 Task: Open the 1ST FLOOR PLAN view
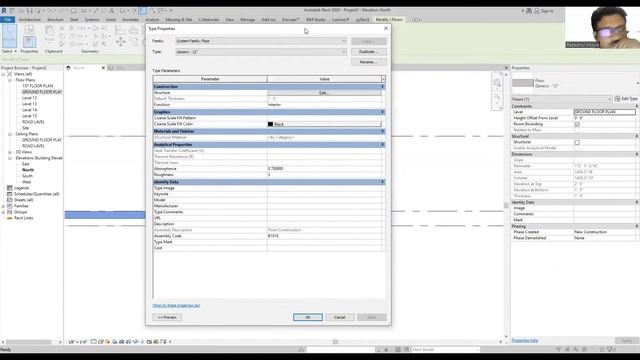coord(38,86)
